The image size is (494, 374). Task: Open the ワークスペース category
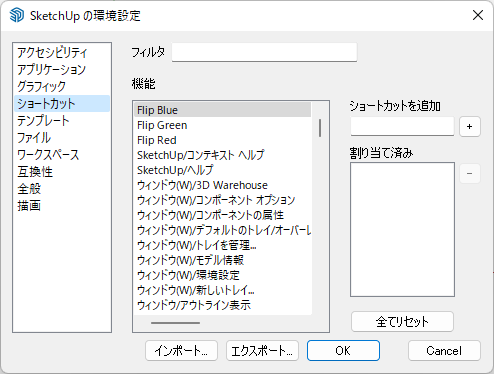click(x=62, y=155)
